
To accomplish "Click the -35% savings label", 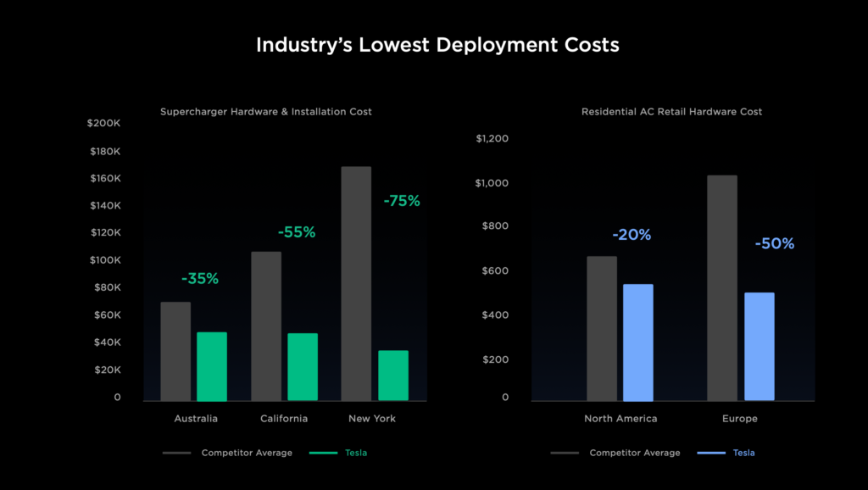I will [200, 279].
